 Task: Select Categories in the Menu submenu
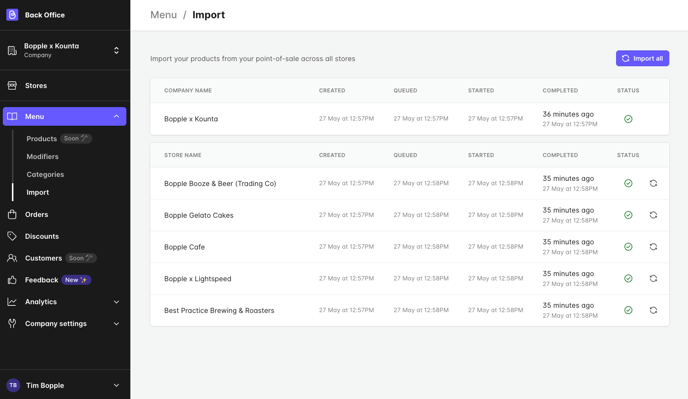click(45, 174)
